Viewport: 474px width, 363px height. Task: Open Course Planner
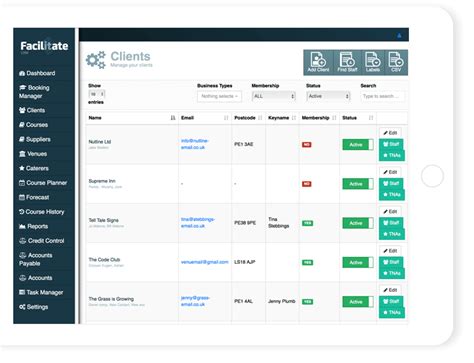pos(43,183)
